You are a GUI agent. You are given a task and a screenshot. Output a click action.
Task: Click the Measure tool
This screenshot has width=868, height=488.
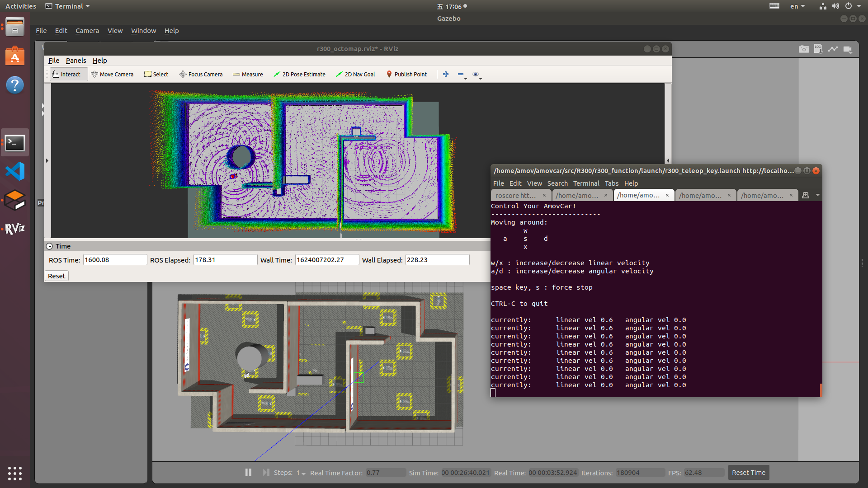(x=248, y=74)
